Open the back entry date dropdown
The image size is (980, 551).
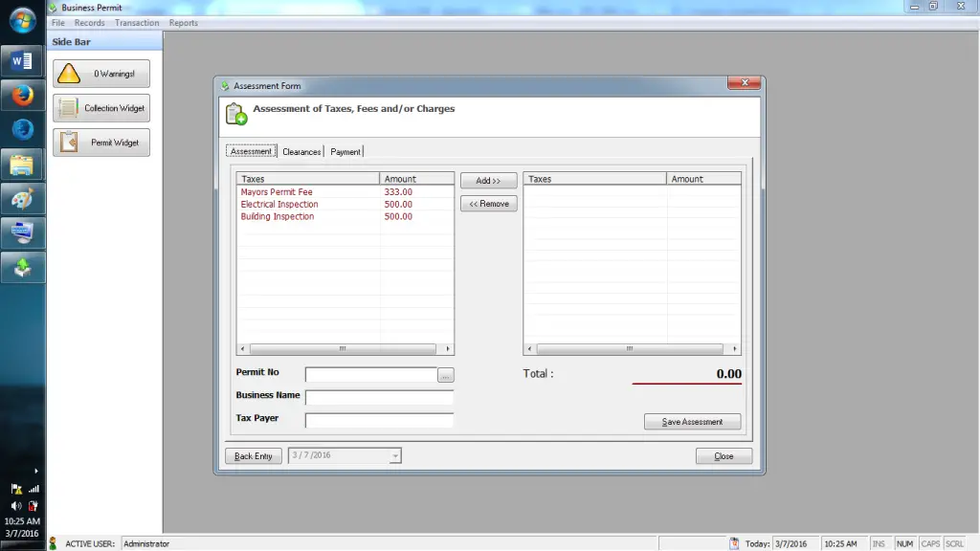[395, 456]
